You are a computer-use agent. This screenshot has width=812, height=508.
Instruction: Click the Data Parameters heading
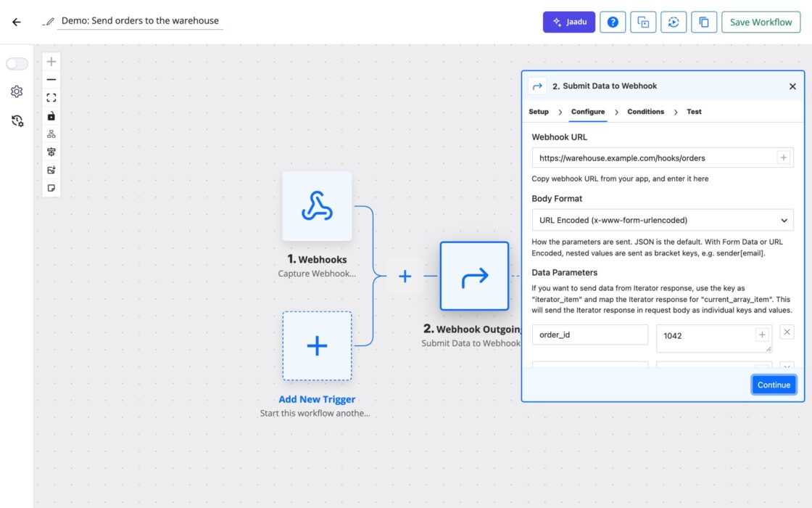pyautogui.click(x=564, y=272)
